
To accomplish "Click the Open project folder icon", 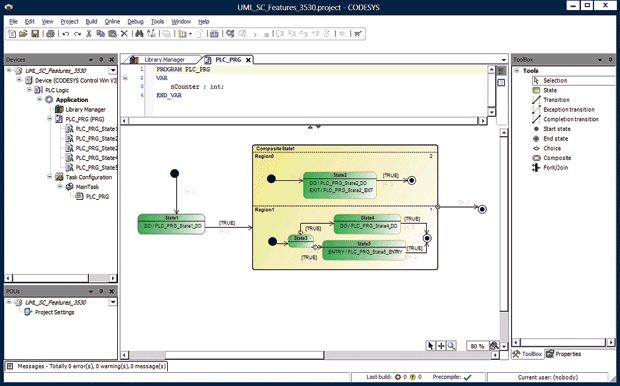I will (x=23, y=34).
